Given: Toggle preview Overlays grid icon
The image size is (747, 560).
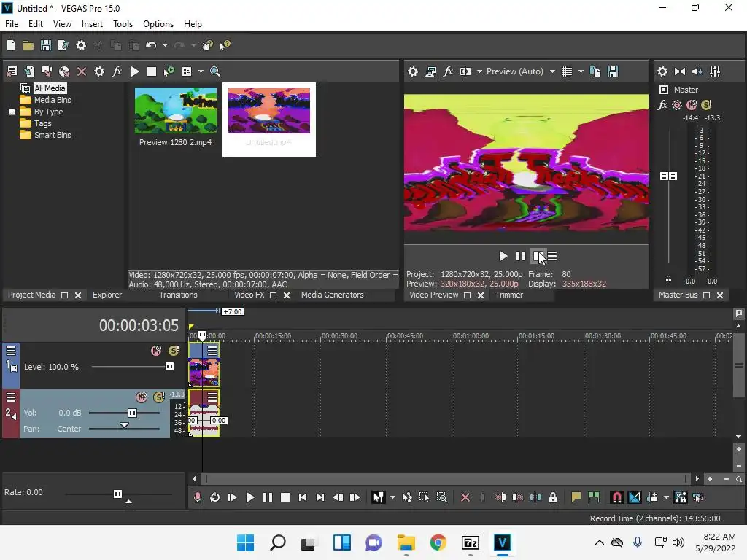Looking at the screenshot, I should pyautogui.click(x=566, y=71).
